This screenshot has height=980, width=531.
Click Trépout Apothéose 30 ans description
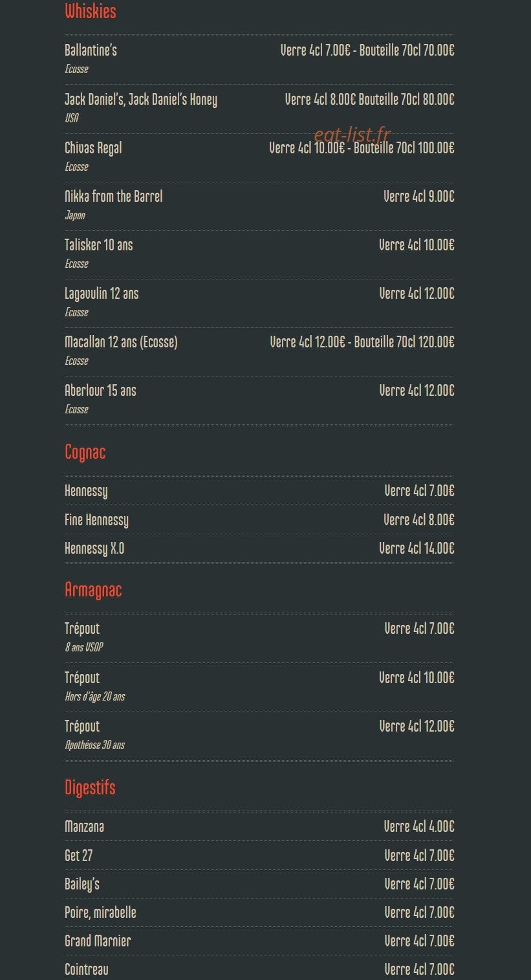(x=94, y=745)
